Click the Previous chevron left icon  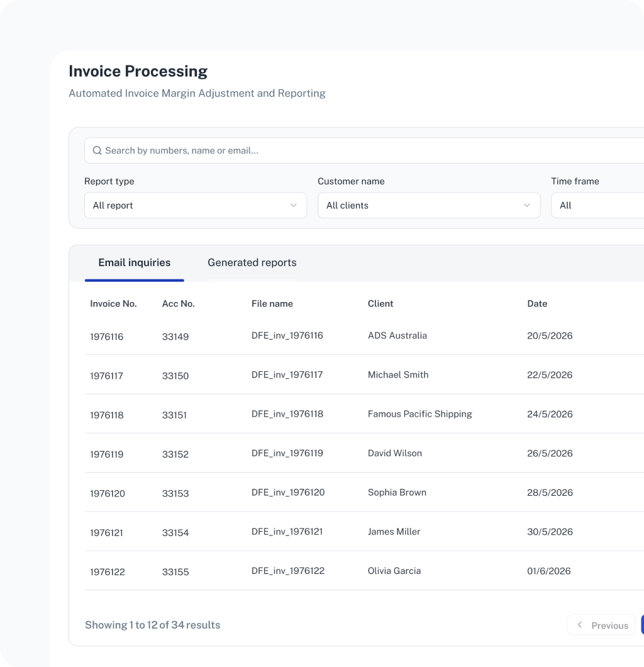pyautogui.click(x=579, y=625)
